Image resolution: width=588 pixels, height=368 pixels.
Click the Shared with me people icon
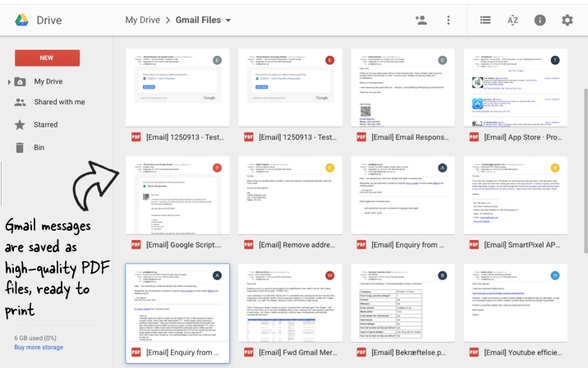pos(20,102)
